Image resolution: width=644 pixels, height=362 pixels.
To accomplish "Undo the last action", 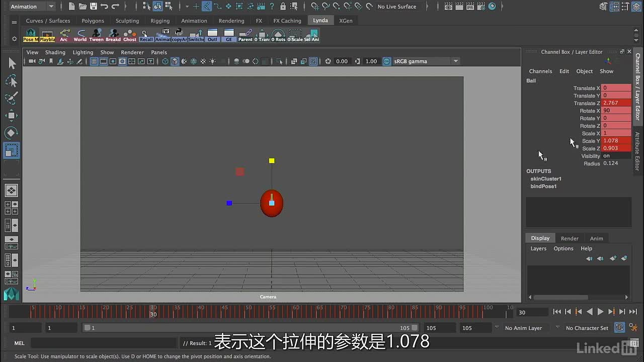I will (x=104, y=7).
